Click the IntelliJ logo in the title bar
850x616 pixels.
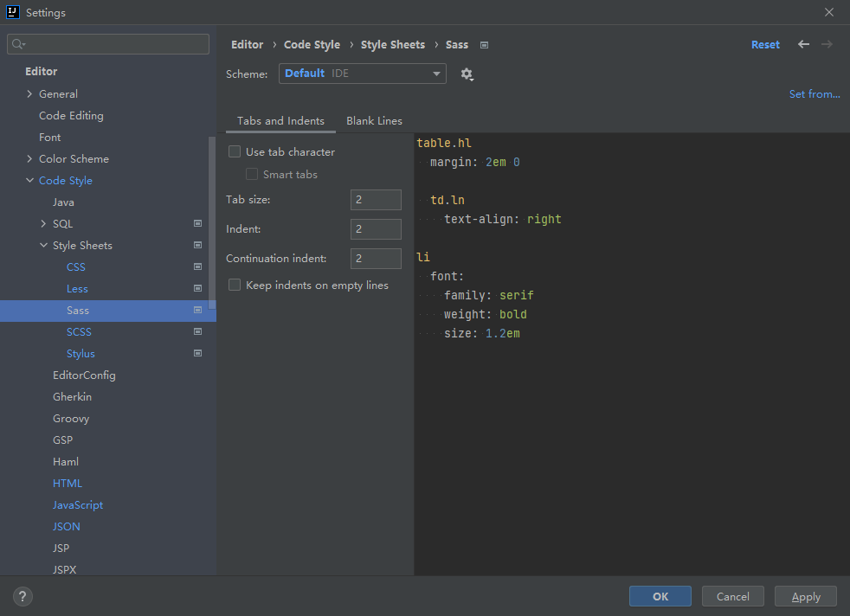12,12
